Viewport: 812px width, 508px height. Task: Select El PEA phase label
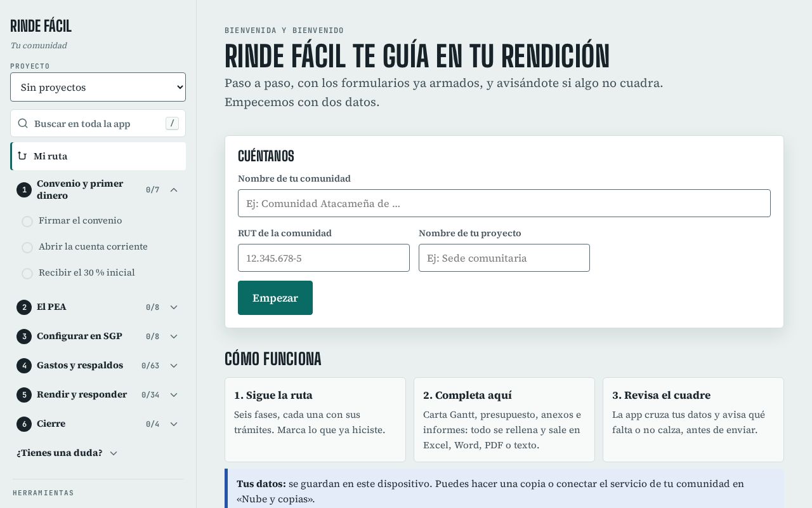(x=51, y=307)
